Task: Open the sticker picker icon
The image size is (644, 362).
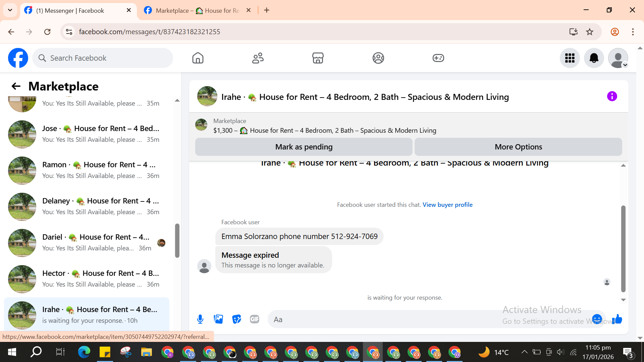Action: [236, 319]
